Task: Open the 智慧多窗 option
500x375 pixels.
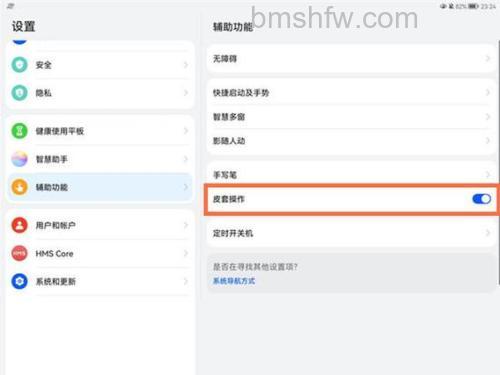Action: (x=351, y=117)
